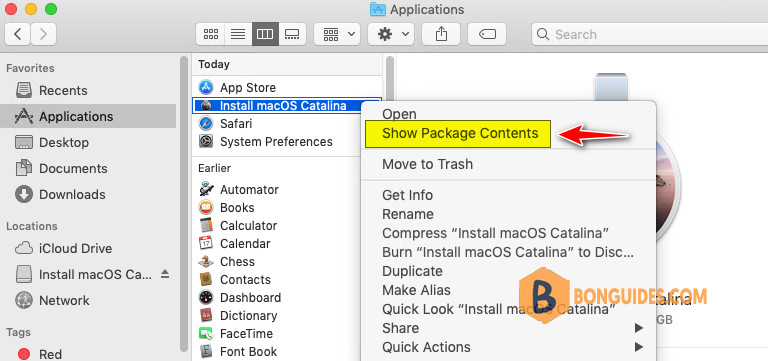Select System Preferences name in list

276,142
